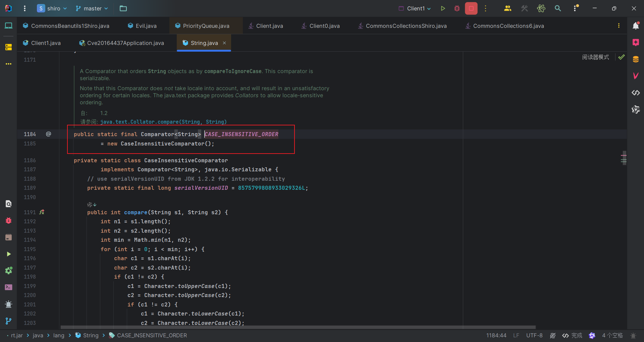Screen dimensions: 644x342
Task: Open the brown card-shaped tool window icon
Action: click(8, 237)
